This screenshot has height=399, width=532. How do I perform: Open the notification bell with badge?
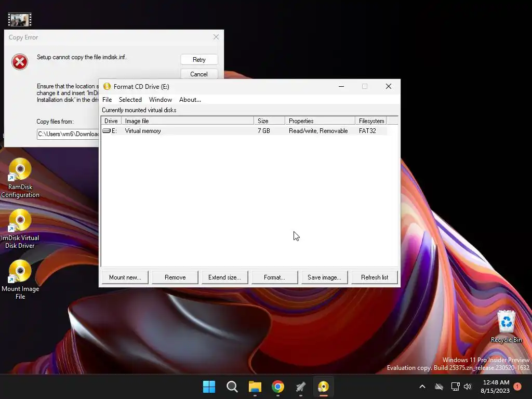coord(517,387)
